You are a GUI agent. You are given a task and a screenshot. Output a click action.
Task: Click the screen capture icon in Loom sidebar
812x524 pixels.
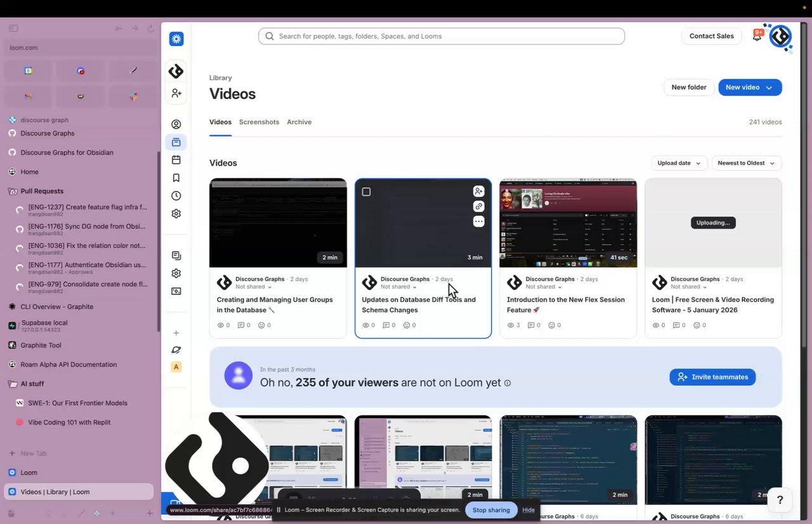pyautogui.click(x=176, y=291)
